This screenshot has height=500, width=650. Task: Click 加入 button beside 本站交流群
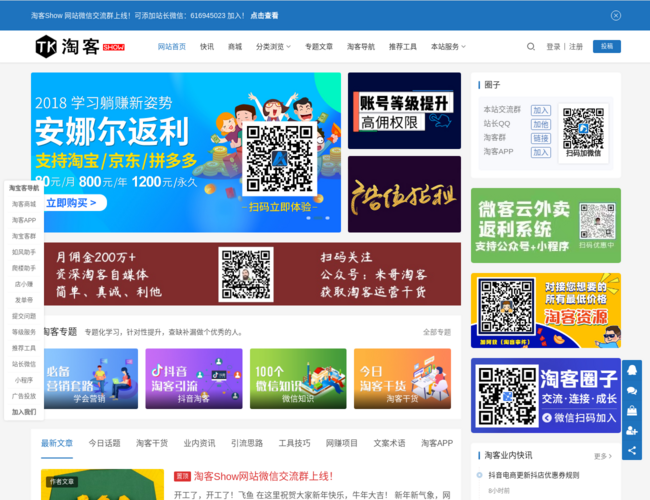tap(541, 110)
